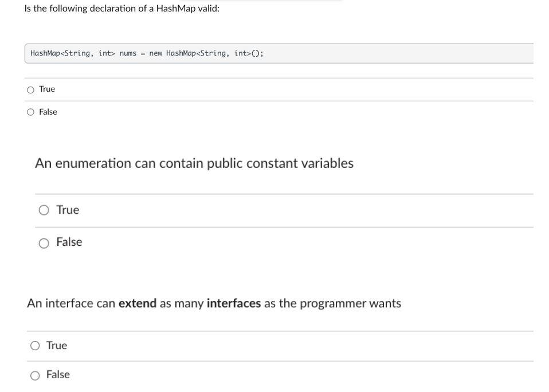Click the "nums" variable in the code
Image resolution: width=549 pixels, height=392 pixels.
tap(128, 53)
